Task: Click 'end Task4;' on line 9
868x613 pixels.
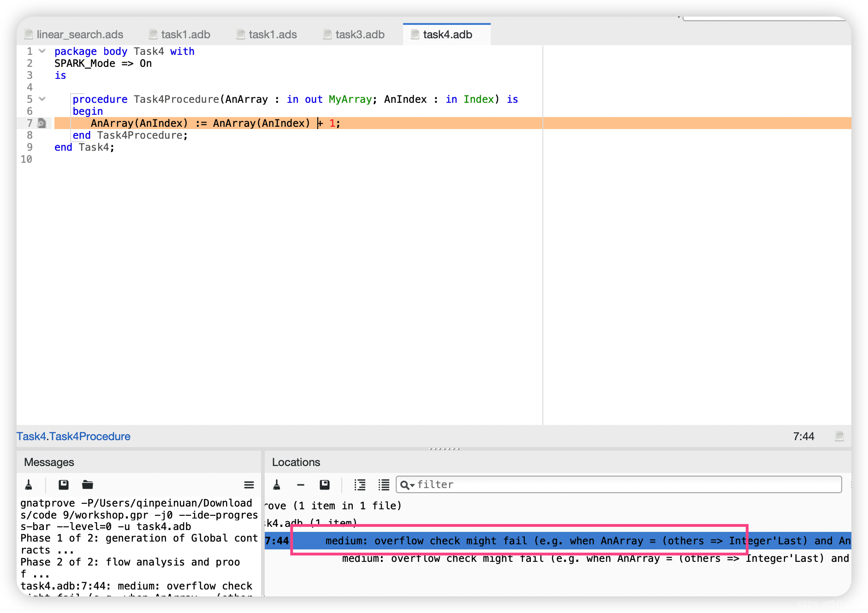Action: (x=84, y=147)
